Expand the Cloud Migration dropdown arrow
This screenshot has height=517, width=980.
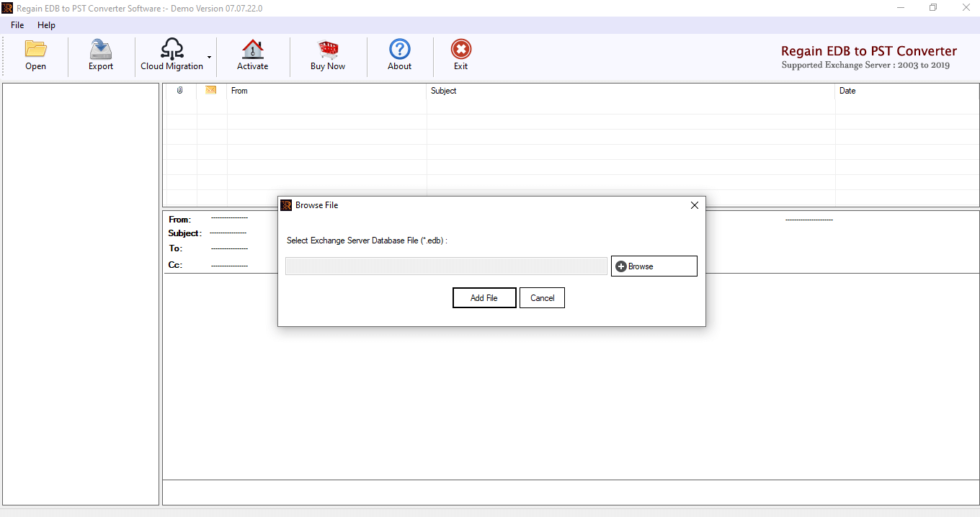coord(209,57)
